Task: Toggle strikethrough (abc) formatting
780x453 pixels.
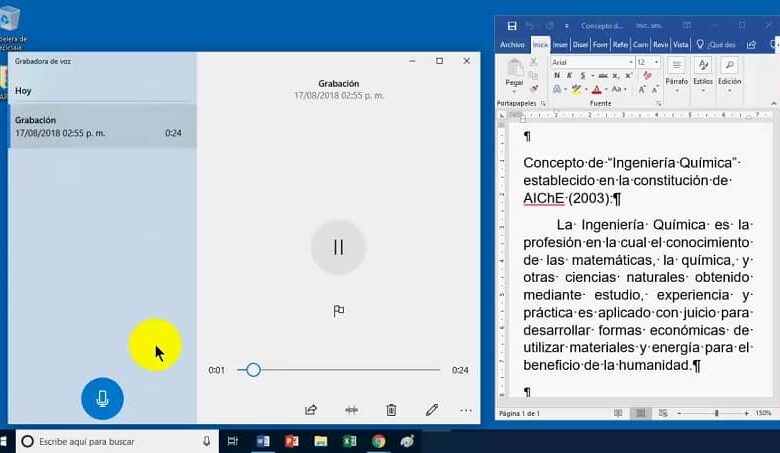Action: pyautogui.click(x=603, y=76)
